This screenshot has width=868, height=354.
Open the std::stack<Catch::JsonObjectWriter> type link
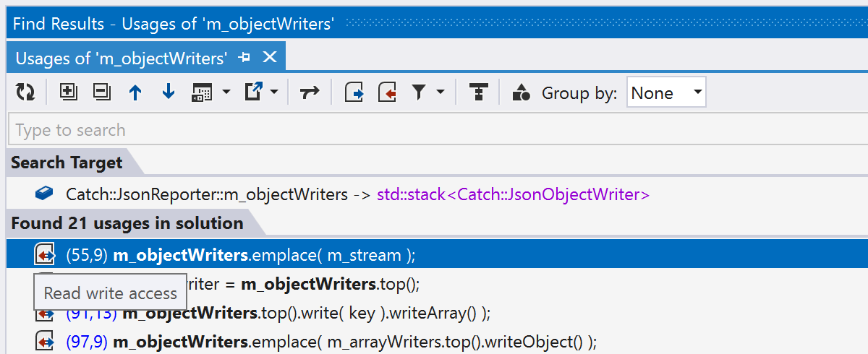pyautogui.click(x=513, y=194)
